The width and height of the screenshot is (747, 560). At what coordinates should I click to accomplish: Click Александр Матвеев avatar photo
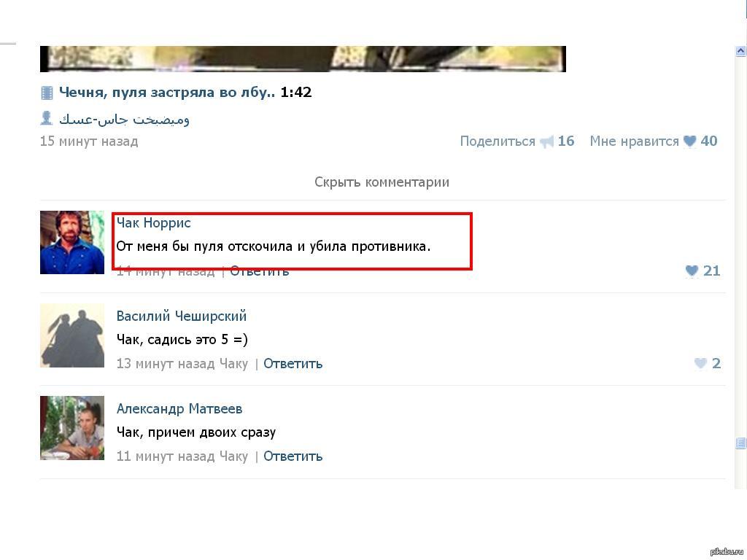pyautogui.click(x=72, y=427)
